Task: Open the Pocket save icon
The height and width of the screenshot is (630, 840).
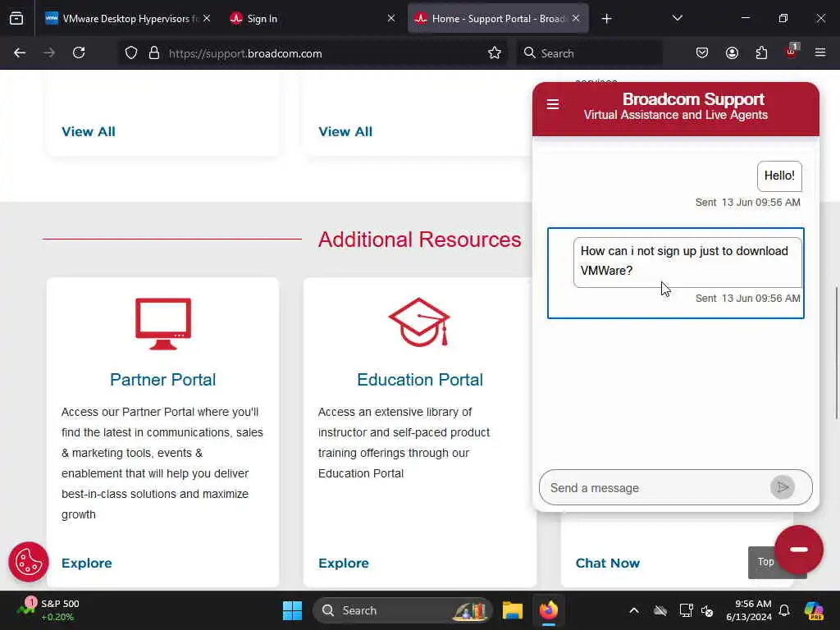Action: 702,53
